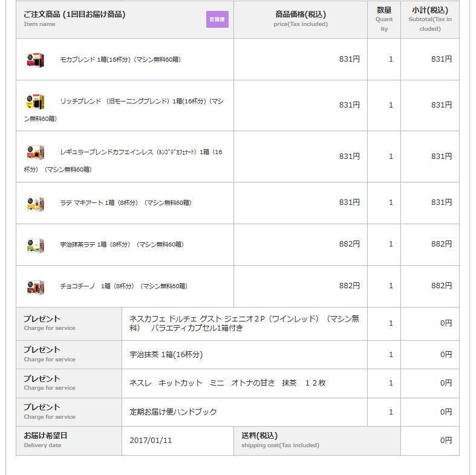The width and height of the screenshot is (476, 475).
Task: Click the リッチブレンド product thumbnail
Action: coord(36,102)
